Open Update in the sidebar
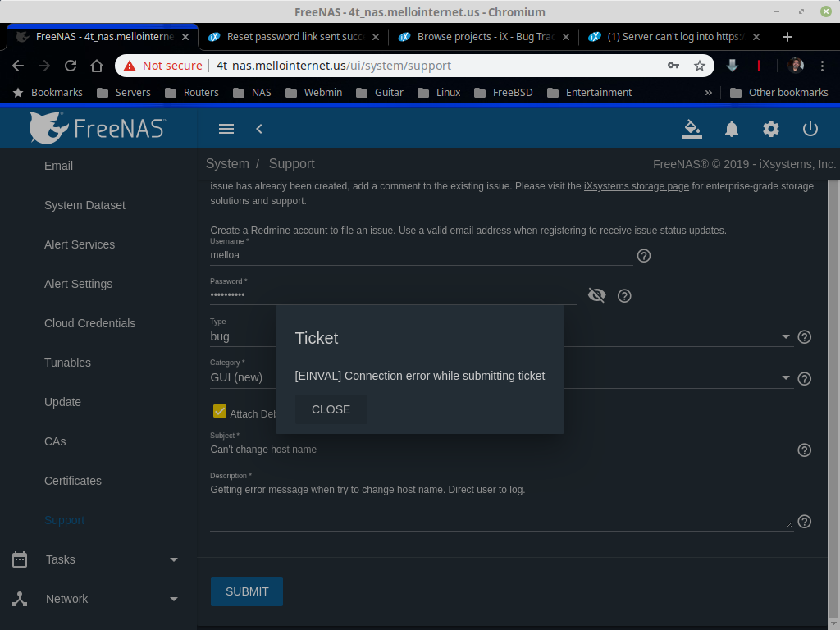840x630 pixels. point(62,402)
